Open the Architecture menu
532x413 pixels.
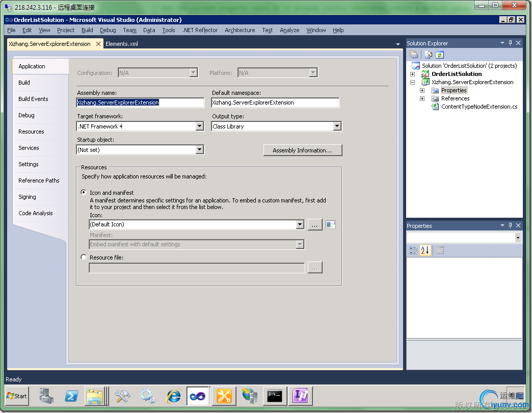point(240,30)
